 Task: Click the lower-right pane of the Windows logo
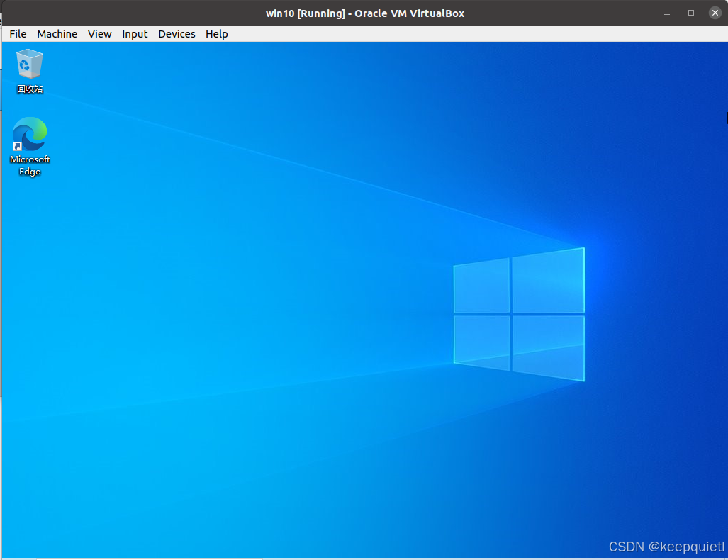coord(548,347)
